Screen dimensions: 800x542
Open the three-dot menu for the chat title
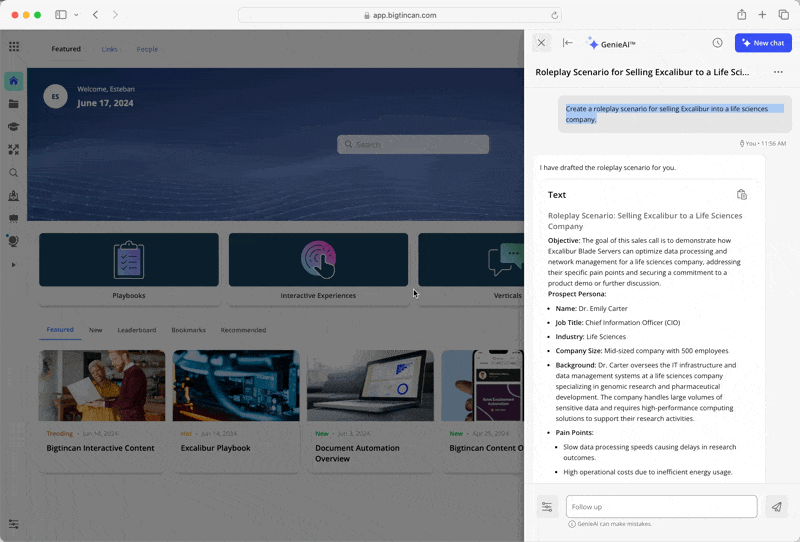click(x=778, y=72)
